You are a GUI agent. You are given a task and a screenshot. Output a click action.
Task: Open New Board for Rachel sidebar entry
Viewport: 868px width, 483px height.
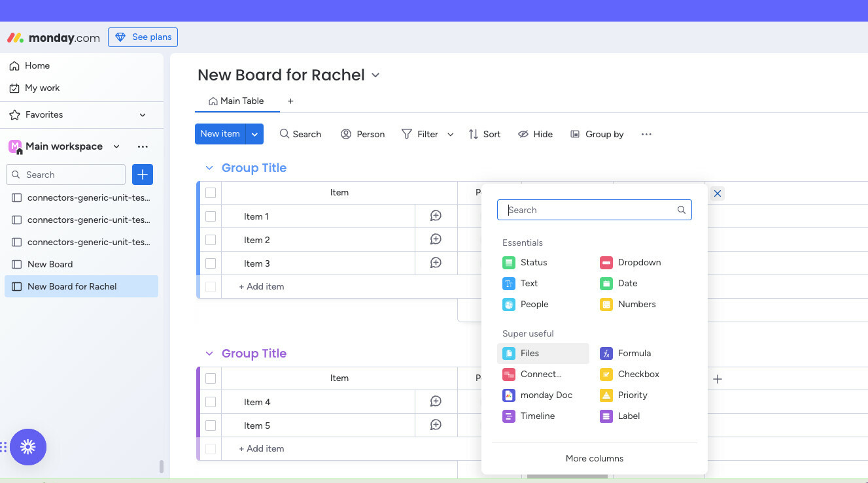tap(81, 286)
